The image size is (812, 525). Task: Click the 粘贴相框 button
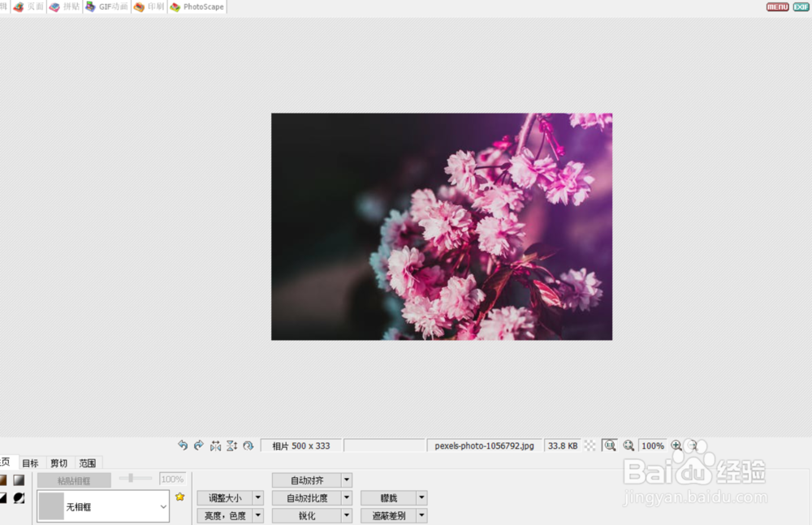(x=74, y=480)
